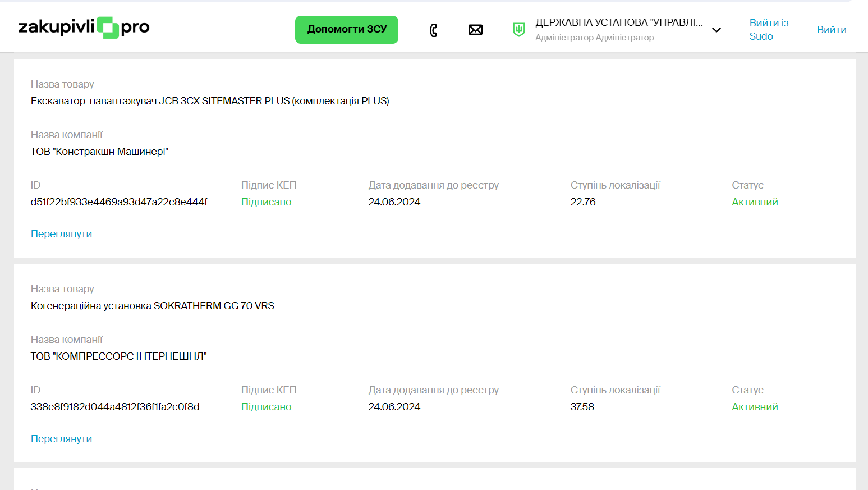Open Переглянути for SOKRATHERM GG 70 VRS
868x490 pixels.
[61, 439]
